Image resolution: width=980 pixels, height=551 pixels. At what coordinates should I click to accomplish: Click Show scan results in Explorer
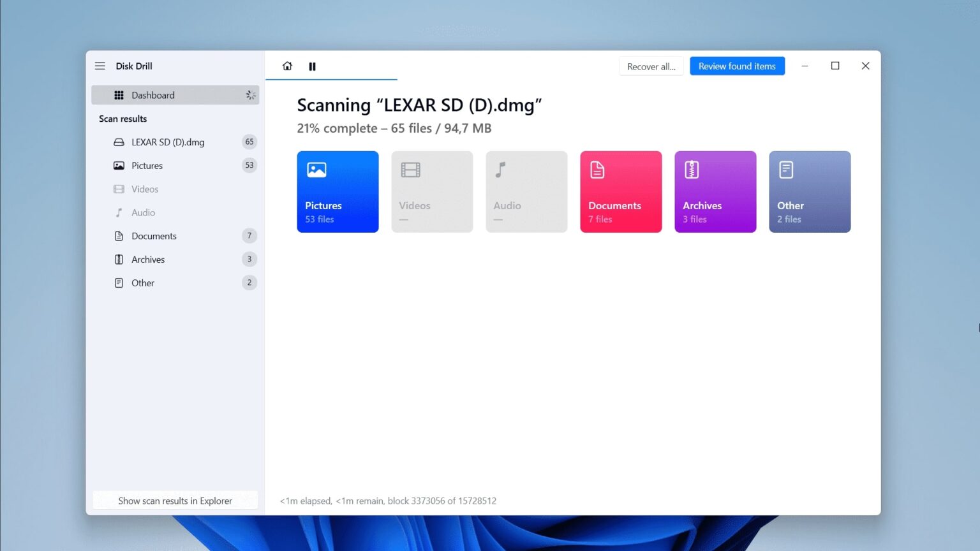tap(174, 501)
